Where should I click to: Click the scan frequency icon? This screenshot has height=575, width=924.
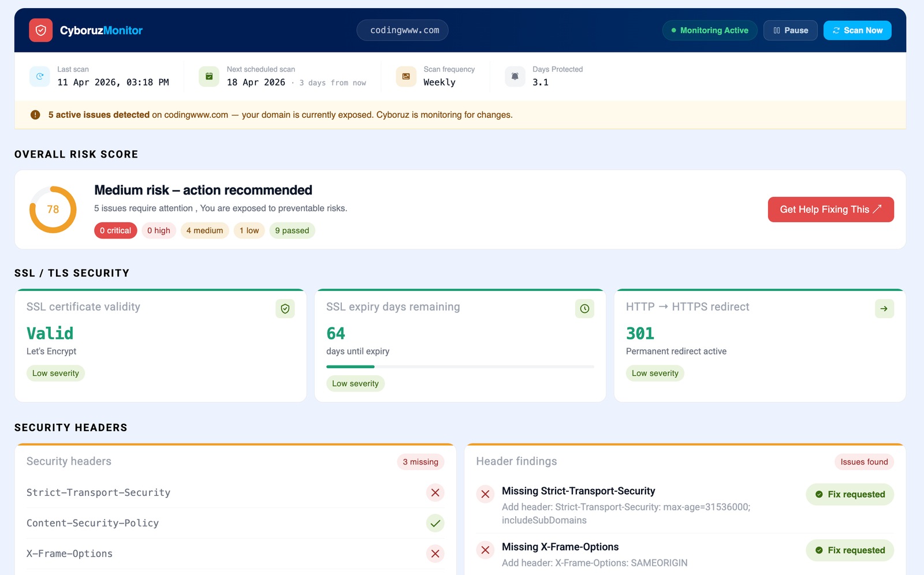pyautogui.click(x=406, y=76)
